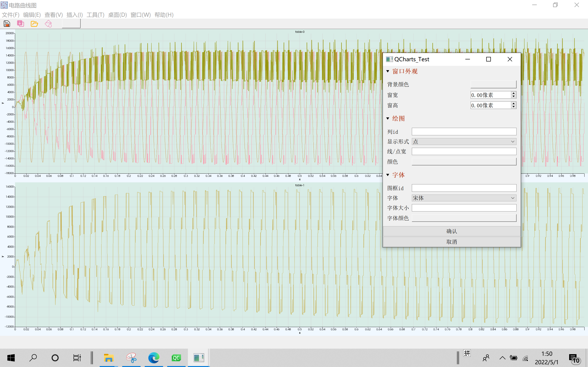Collapse the 窗口外观 section
Viewport: 588px width, 367px height.
coord(388,71)
